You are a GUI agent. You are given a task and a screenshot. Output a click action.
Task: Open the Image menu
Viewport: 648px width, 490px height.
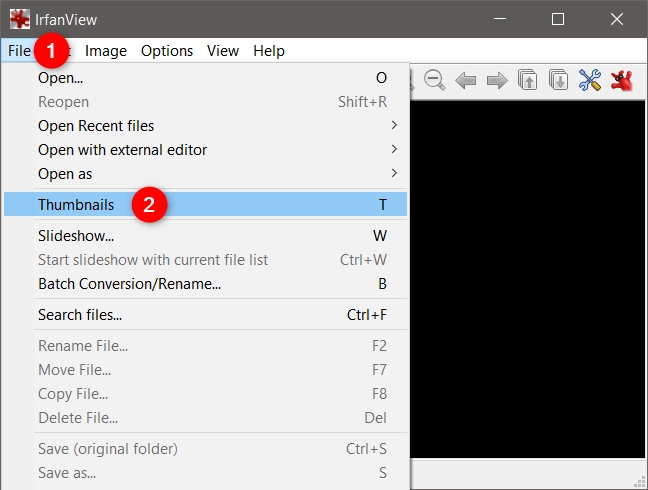tap(106, 51)
